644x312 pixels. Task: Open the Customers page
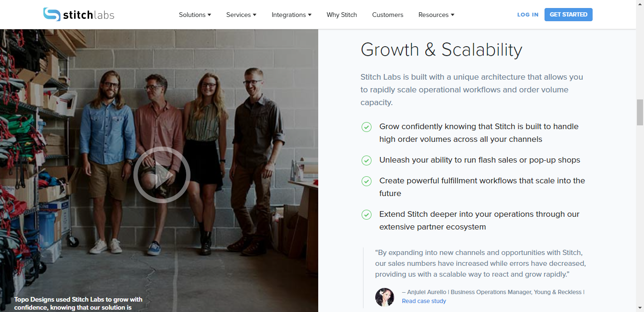388,15
